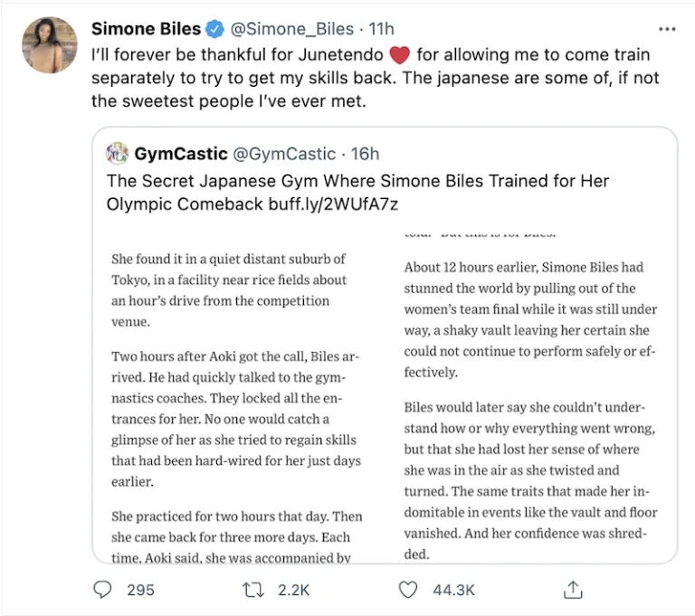The width and height of the screenshot is (695, 616).
Task: Open the 16h quoted tweet timestamp
Action: [366, 154]
